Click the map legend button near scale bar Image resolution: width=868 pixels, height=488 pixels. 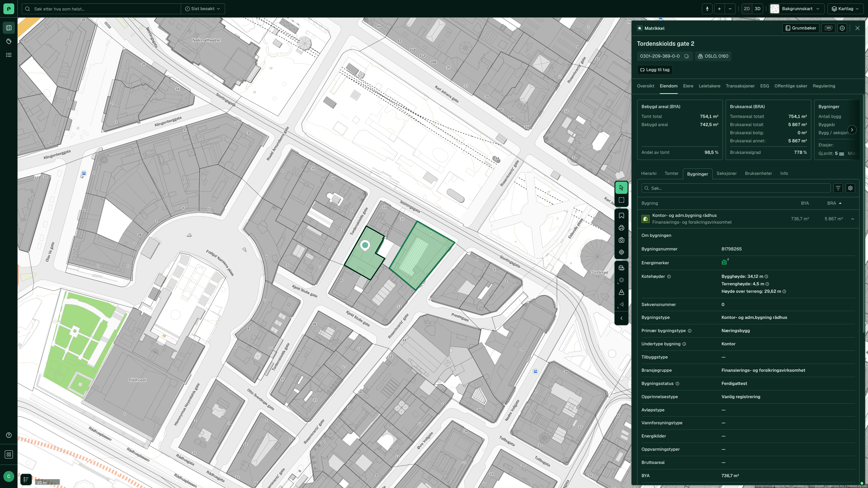(26, 480)
